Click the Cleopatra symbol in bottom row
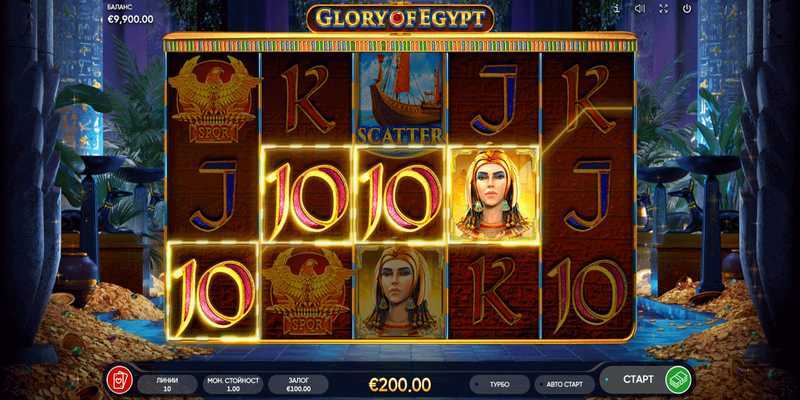 (399, 291)
